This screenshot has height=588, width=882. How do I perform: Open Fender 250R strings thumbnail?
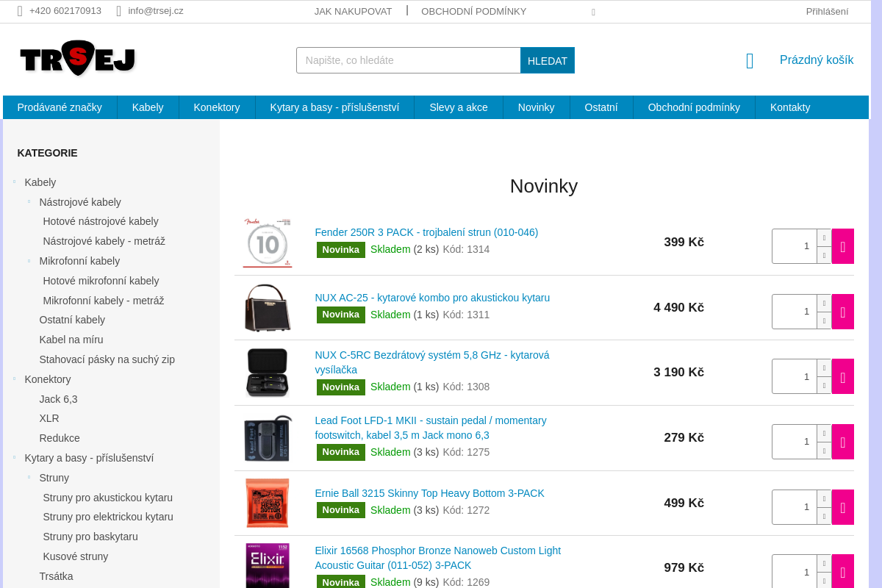[x=268, y=243]
